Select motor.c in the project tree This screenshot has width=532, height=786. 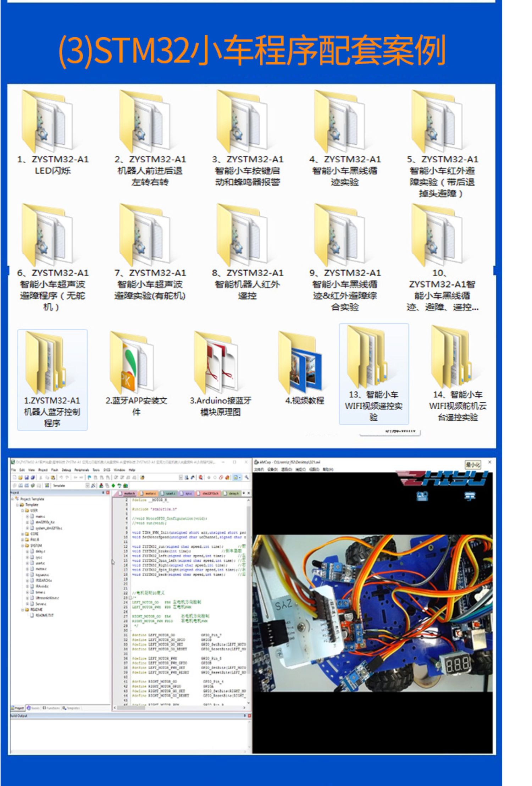tap(38, 569)
